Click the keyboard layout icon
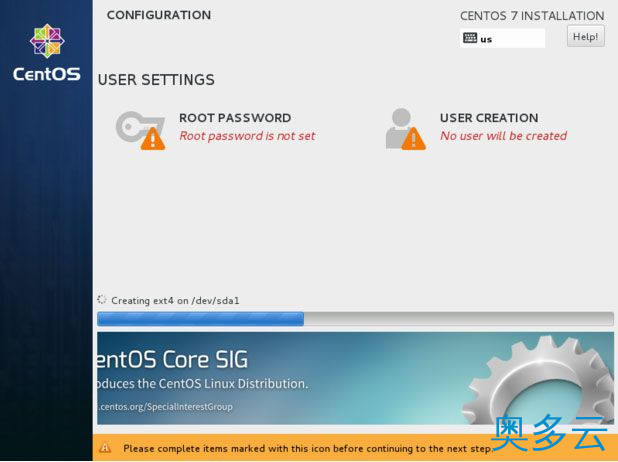 click(x=470, y=38)
